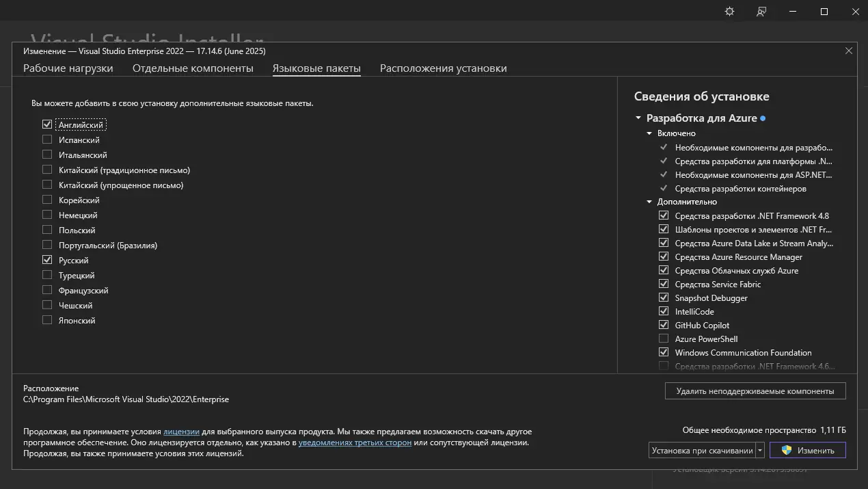Viewport: 868px width, 489px height.
Task: Open the Установка при скачивании dropdown arrow
Action: (760, 451)
